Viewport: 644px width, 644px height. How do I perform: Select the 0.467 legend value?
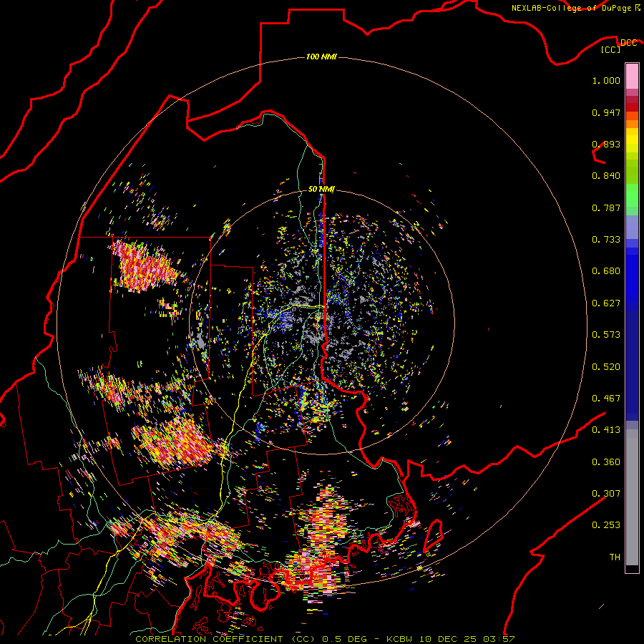[606, 399]
